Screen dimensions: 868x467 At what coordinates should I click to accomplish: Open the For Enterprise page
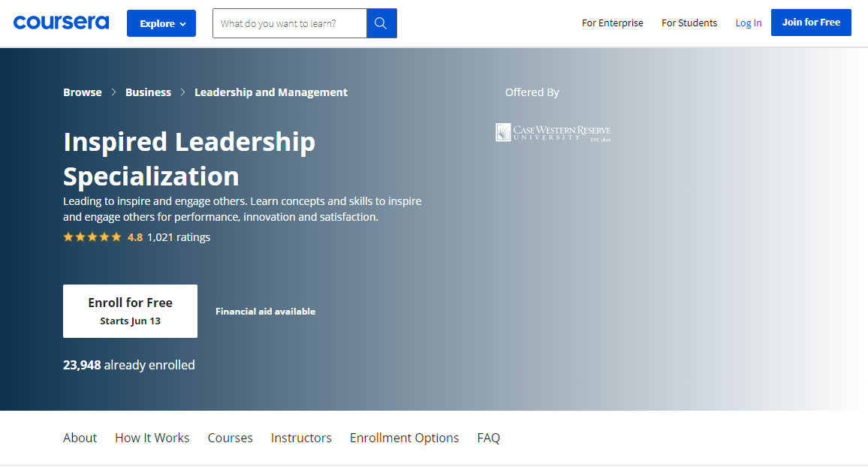[612, 23]
